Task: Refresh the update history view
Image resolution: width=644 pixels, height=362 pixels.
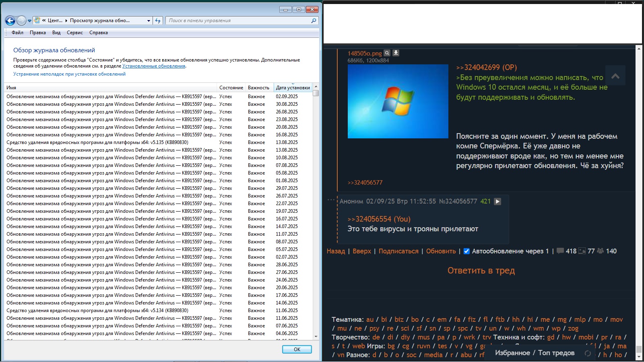Action: point(158,21)
